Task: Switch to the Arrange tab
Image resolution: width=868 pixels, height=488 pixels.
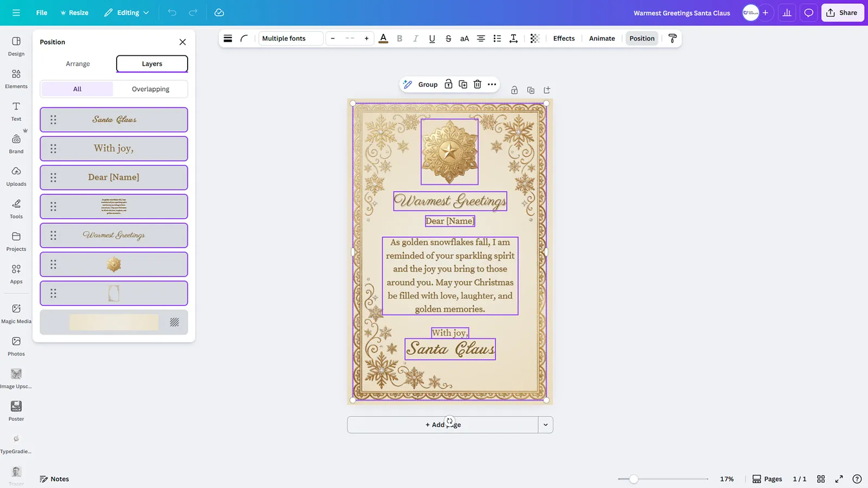Action: tap(78, 63)
